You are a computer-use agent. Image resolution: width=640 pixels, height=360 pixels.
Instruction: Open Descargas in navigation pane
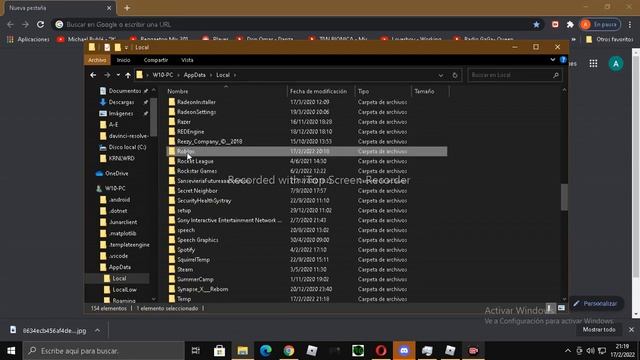(121, 102)
